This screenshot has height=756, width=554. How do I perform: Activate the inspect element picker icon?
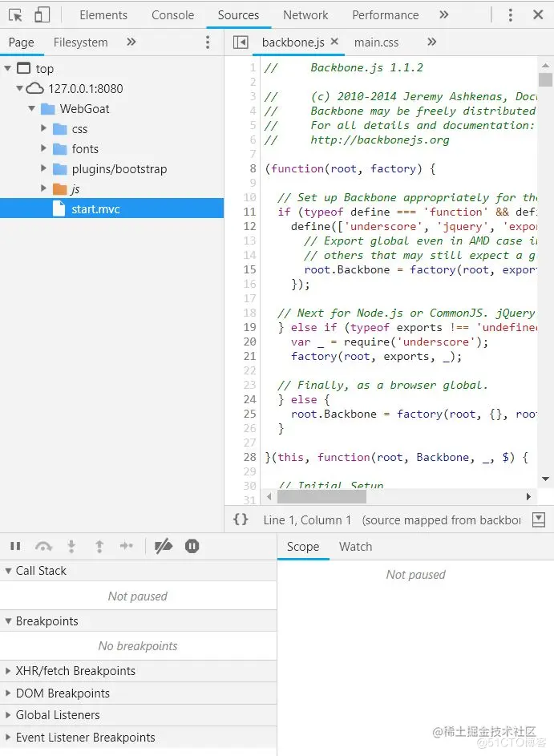(x=15, y=15)
